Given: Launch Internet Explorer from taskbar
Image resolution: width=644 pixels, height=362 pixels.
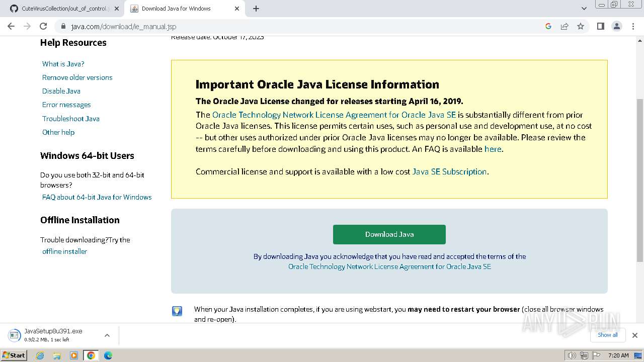Looking at the screenshot, I should point(40,355).
